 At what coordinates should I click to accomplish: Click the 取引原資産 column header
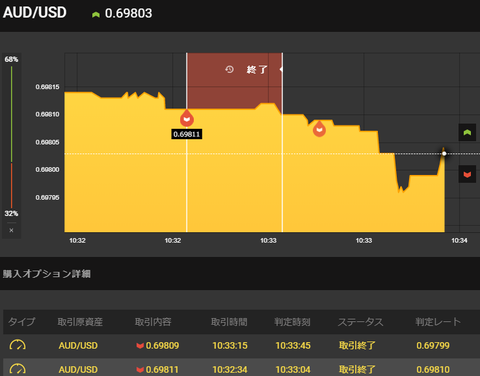pos(80,322)
